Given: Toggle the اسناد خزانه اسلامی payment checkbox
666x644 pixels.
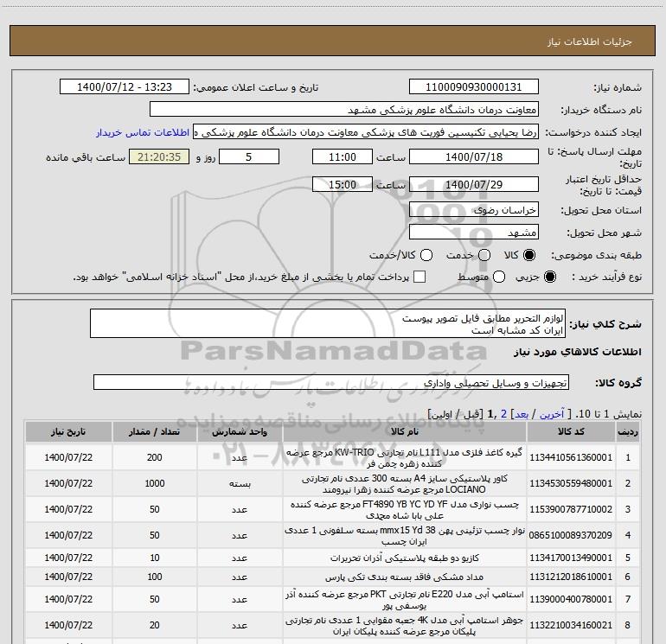Looking at the screenshot, I should pos(419,277).
